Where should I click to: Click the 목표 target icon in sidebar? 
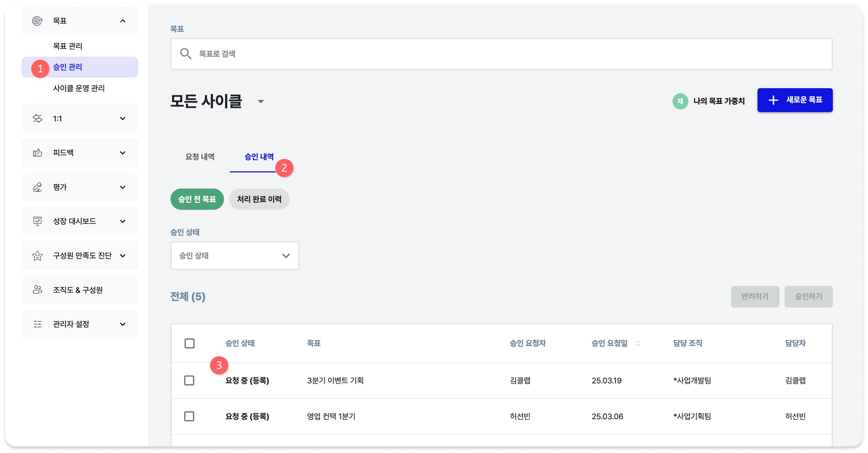37,21
